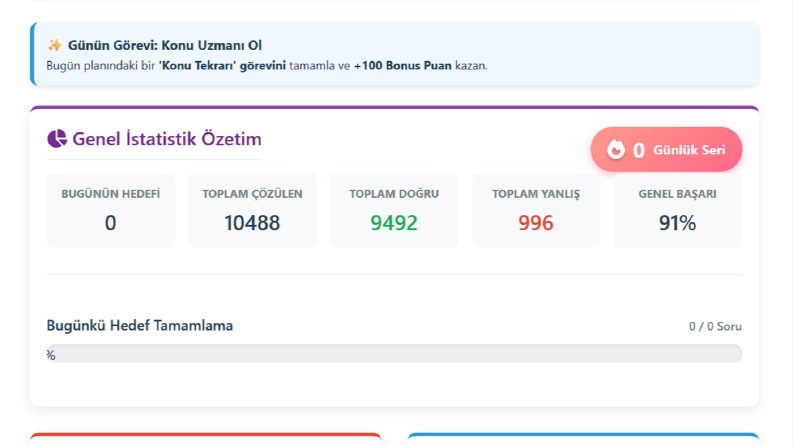
Task: Click the green 9492 correct value
Action: (394, 223)
